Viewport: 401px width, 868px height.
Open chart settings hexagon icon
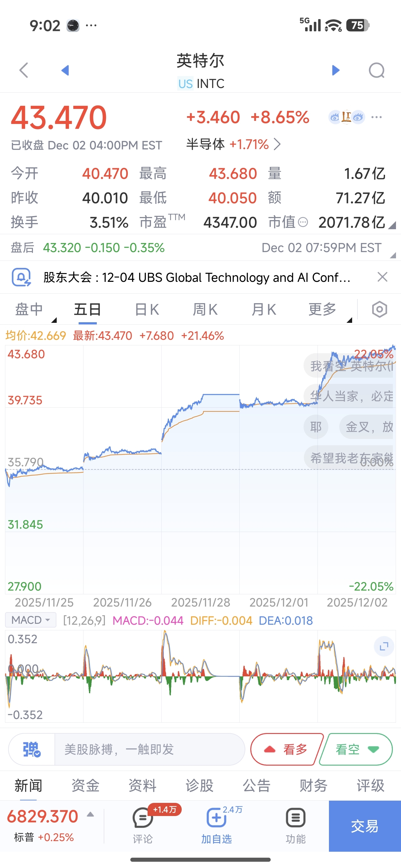point(379,309)
